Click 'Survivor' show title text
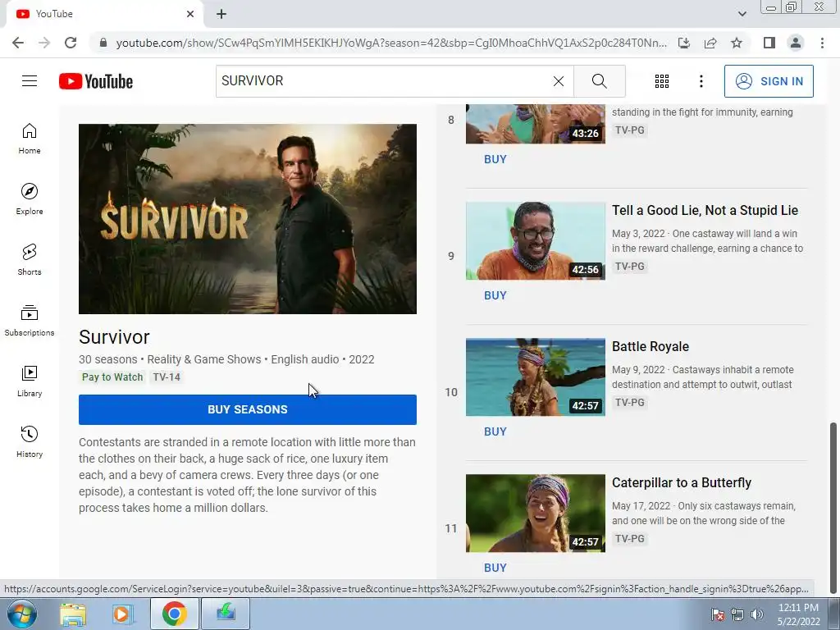The image size is (840, 630). [114, 337]
